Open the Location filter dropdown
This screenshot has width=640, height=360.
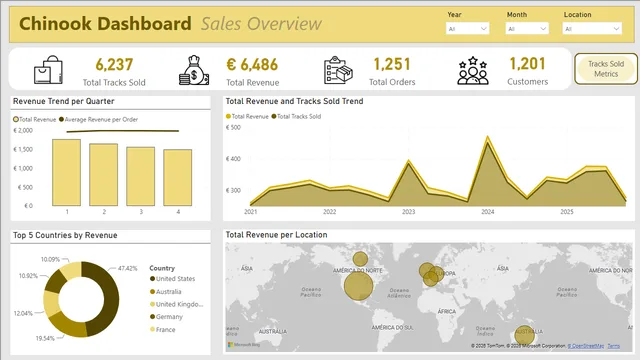coord(592,29)
